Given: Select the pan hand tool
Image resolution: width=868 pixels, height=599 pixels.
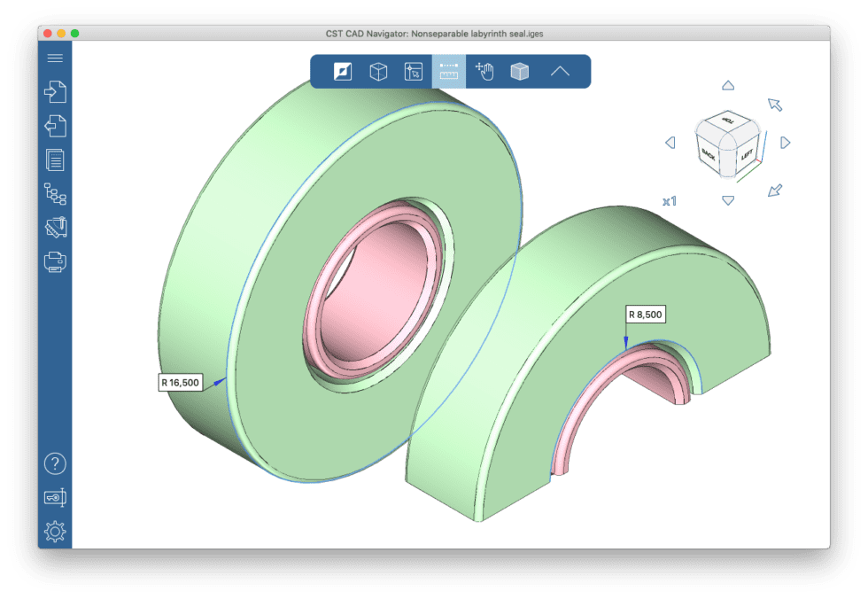Looking at the screenshot, I should point(484,72).
